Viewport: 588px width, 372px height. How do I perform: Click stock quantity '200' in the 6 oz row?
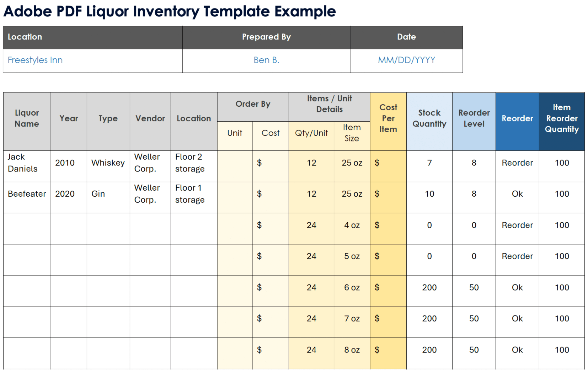point(429,291)
